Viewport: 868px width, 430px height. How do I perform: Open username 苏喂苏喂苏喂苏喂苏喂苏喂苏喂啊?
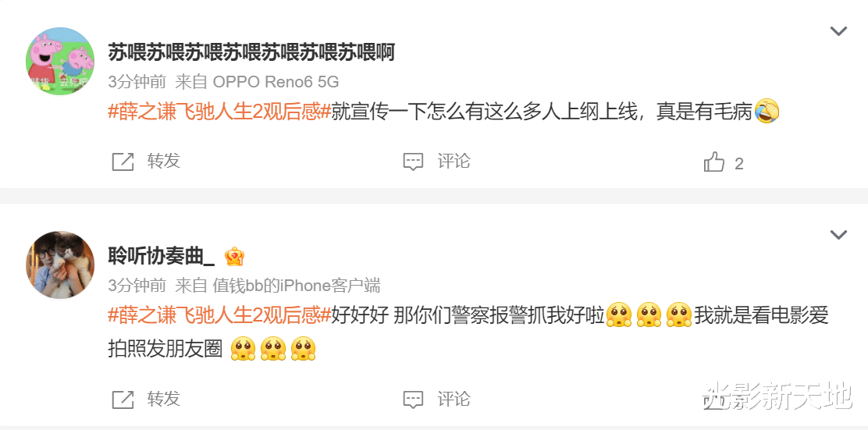[x=251, y=52]
